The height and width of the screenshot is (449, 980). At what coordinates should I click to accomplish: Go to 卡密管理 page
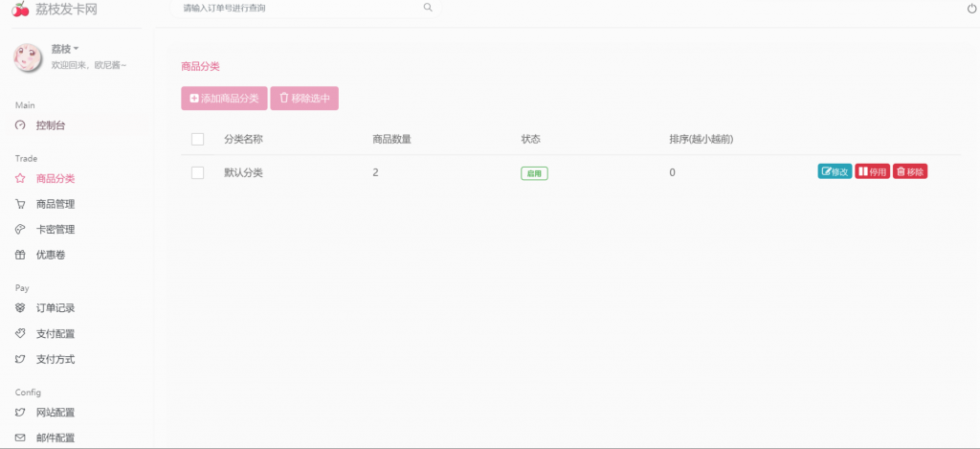(x=56, y=230)
